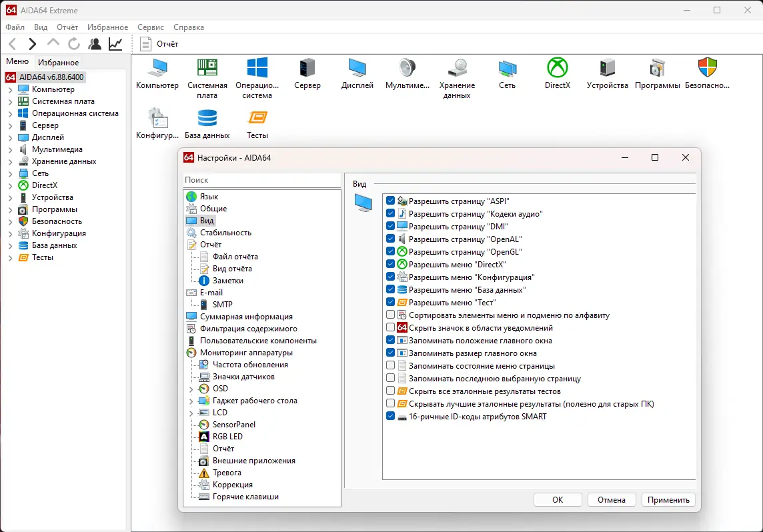Screen dimensions: 763x532
Task: Click the Back arrow in main toolbar
Action: pos(13,44)
